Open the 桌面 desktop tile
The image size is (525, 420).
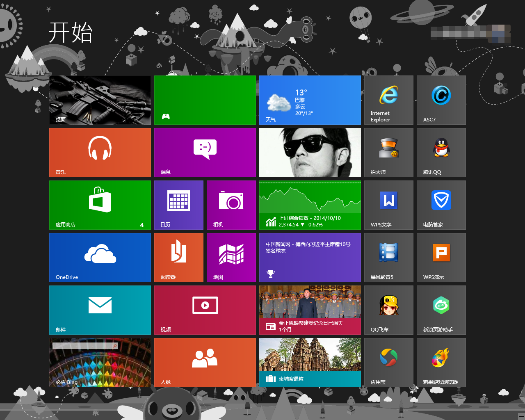[100, 100]
